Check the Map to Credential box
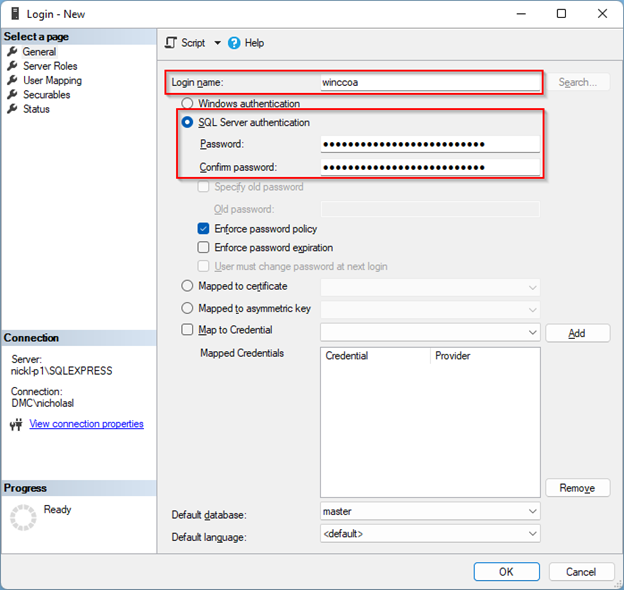Image resolution: width=624 pixels, height=590 pixels. click(x=186, y=330)
